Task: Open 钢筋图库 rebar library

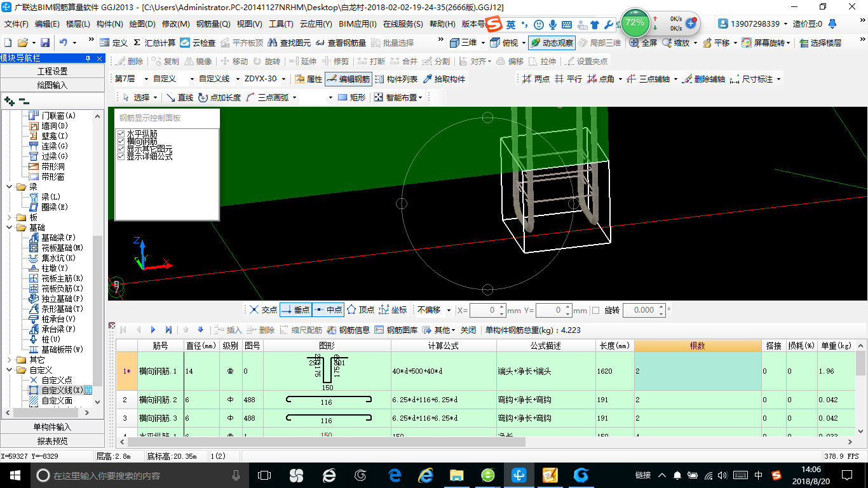Action: (x=396, y=330)
